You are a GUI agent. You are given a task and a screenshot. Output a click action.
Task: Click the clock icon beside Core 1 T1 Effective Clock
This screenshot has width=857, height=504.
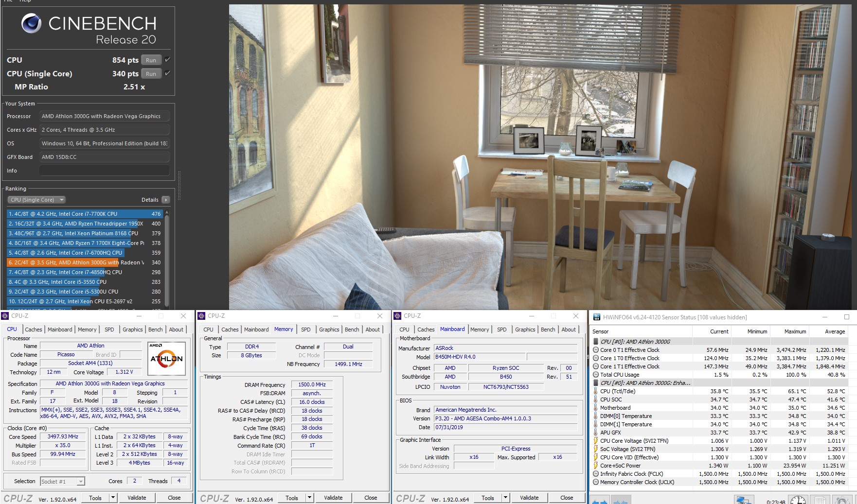[596, 366]
